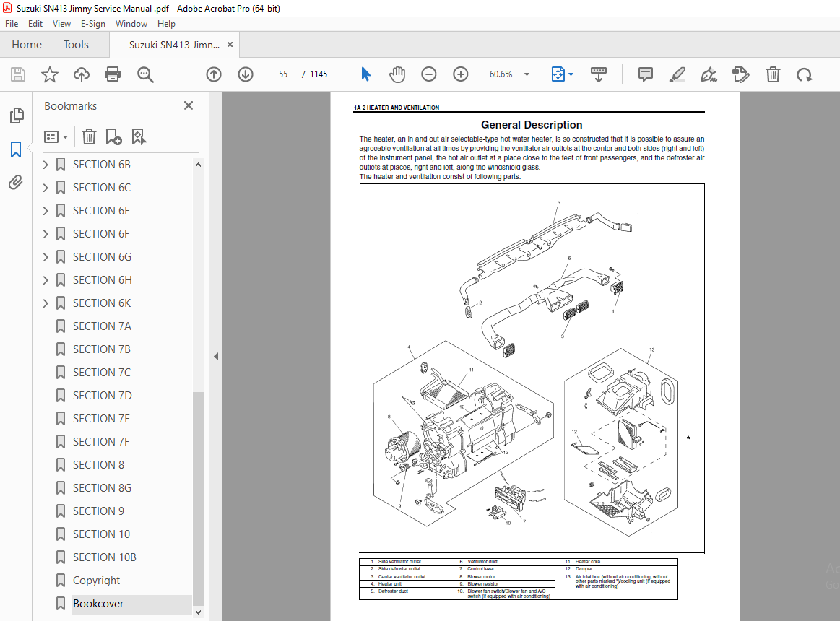Add a new bookmark
Viewport: 840px width, 621px height.
(x=113, y=136)
